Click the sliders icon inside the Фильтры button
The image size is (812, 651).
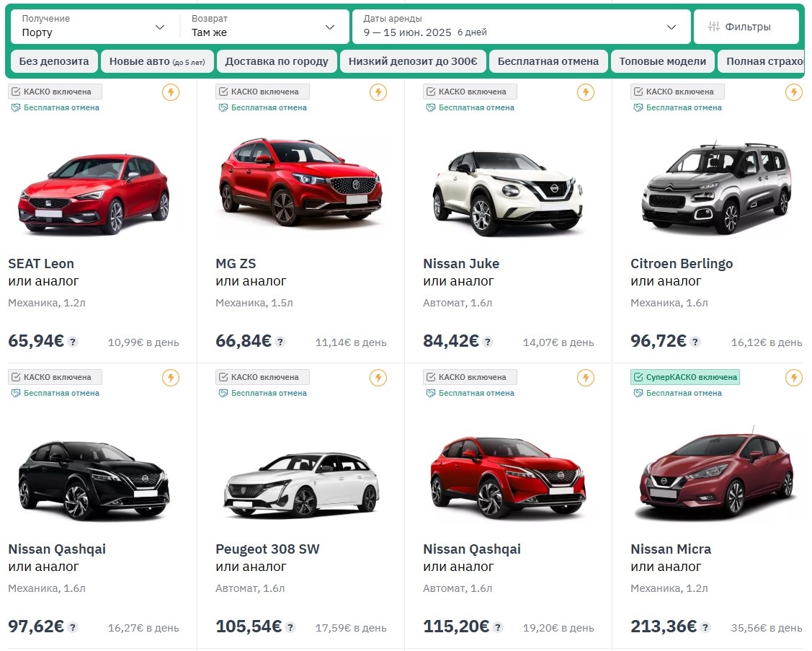(x=714, y=26)
